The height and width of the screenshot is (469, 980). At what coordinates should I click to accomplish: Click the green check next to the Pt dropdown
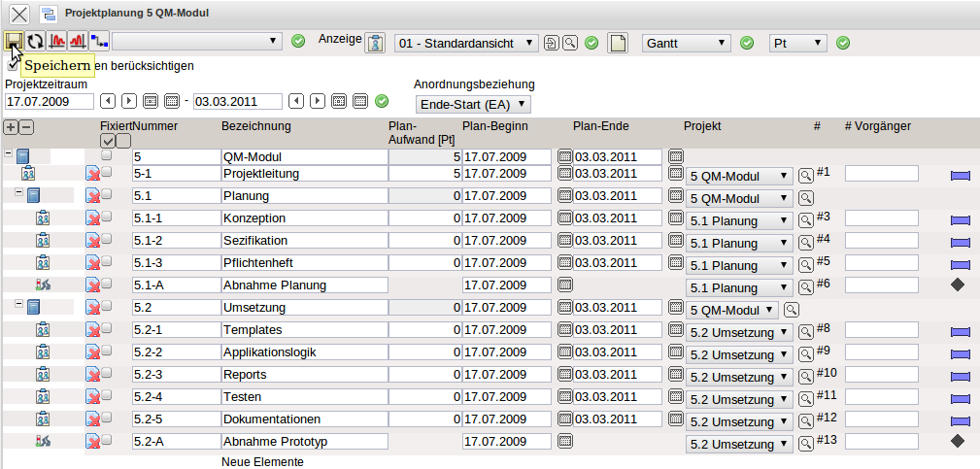point(843,43)
